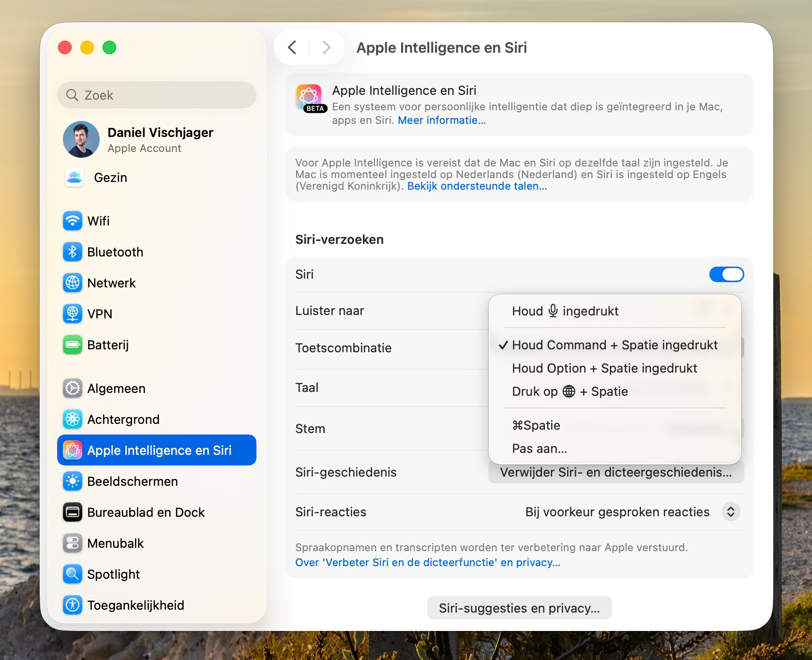Go back with the left chevron
This screenshot has width=812, height=660.
click(292, 47)
